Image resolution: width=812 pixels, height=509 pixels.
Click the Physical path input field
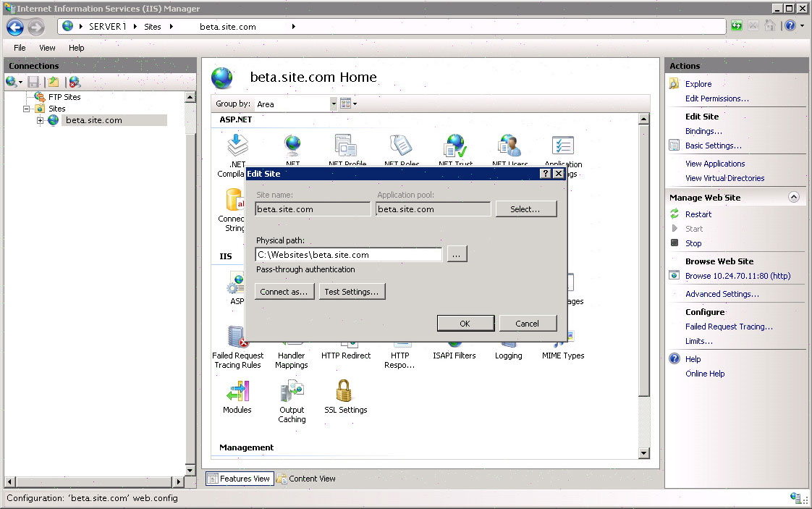349,255
